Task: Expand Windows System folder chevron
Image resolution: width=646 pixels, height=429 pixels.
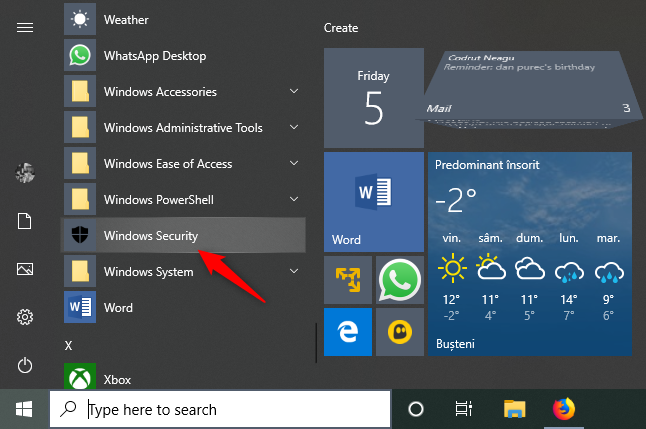Action: pos(294,271)
